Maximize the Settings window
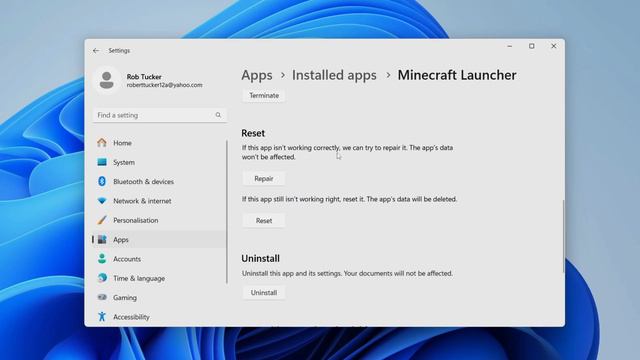This screenshot has height=360, width=640. [531, 46]
